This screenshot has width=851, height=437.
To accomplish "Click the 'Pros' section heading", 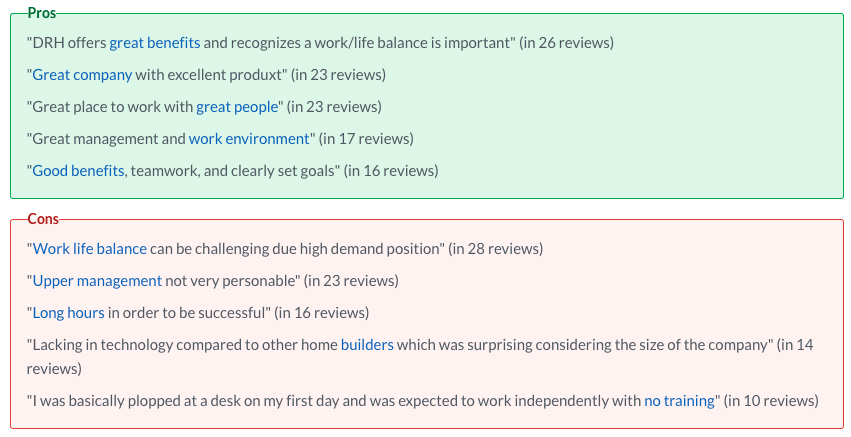I will click(42, 13).
